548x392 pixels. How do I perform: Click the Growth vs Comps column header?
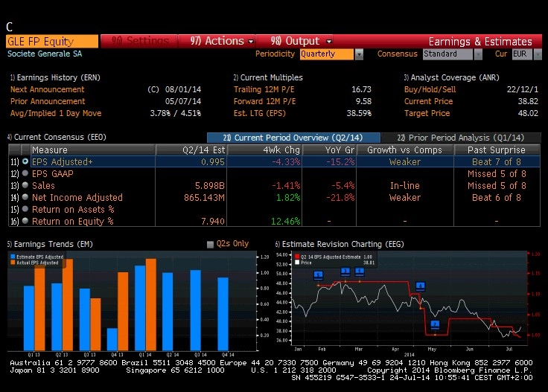pyautogui.click(x=405, y=150)
